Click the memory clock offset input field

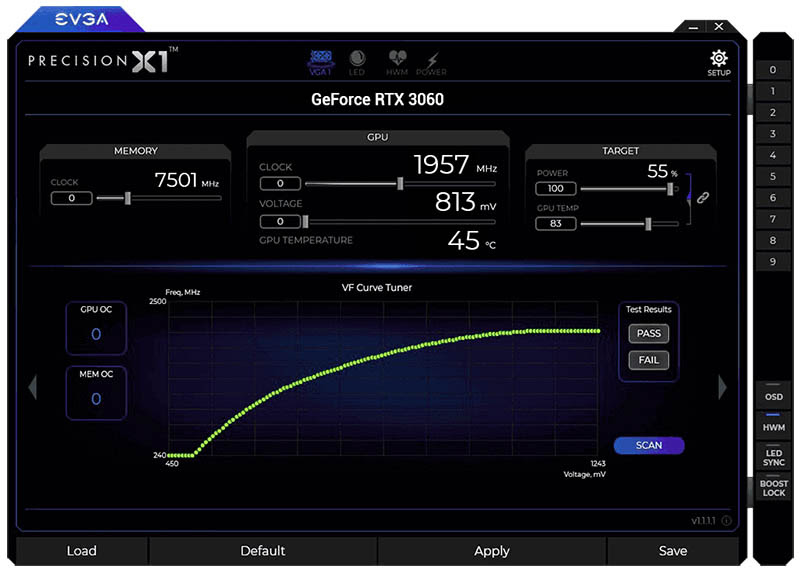[x=71, y=198]
